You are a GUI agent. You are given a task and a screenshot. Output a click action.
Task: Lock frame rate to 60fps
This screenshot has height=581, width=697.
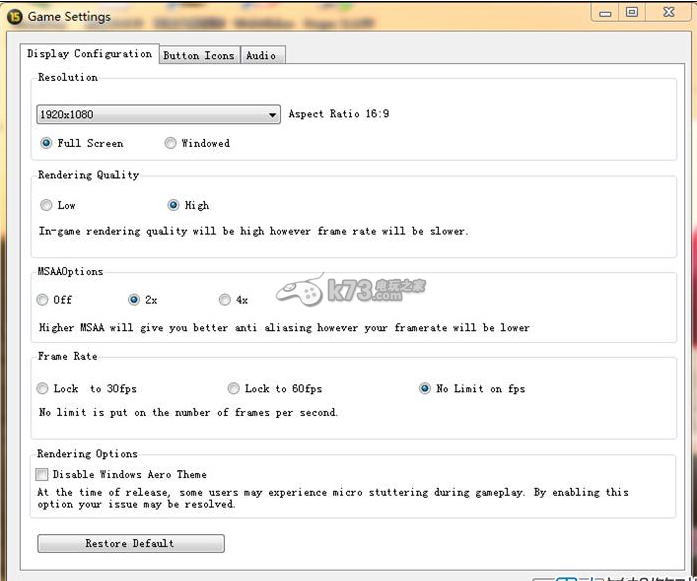[234, 389]
